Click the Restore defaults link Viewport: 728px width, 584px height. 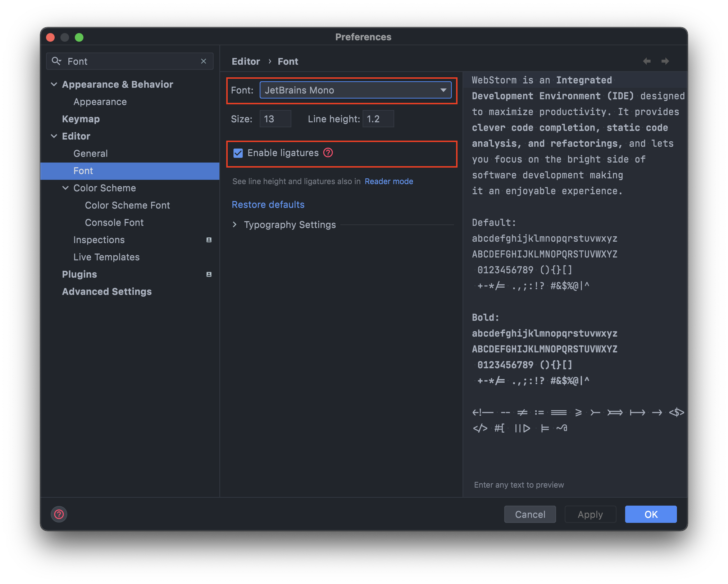click(x=268, y=205)
